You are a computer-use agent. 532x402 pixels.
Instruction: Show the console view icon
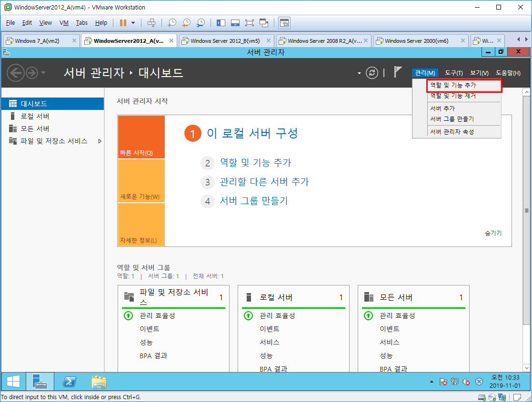(284, 23)
